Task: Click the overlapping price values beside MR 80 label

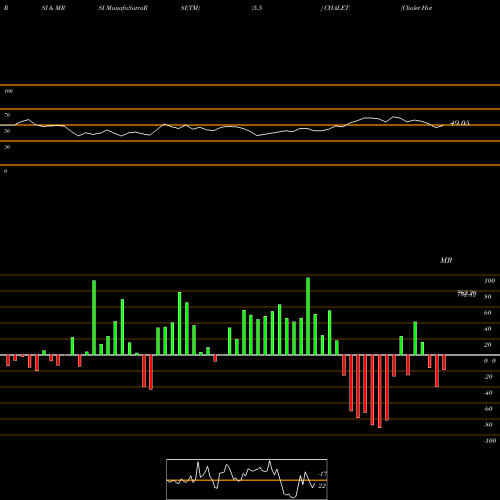Action: [467, 294]
